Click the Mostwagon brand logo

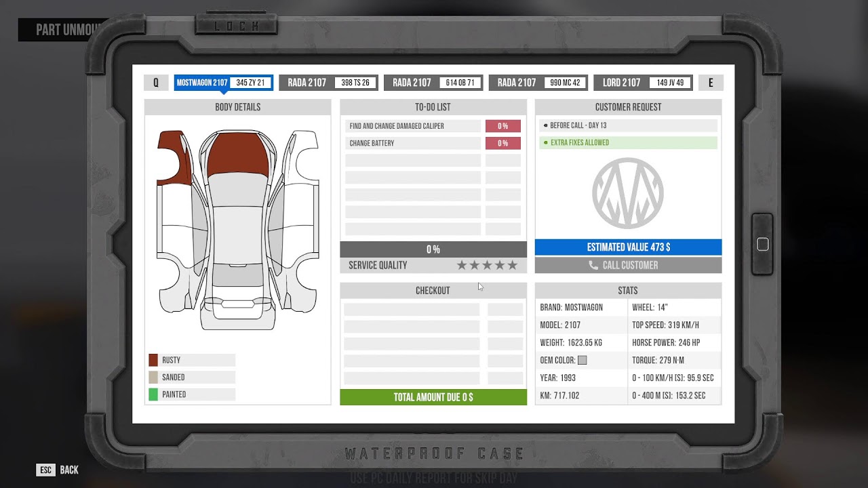click(628, 193)
